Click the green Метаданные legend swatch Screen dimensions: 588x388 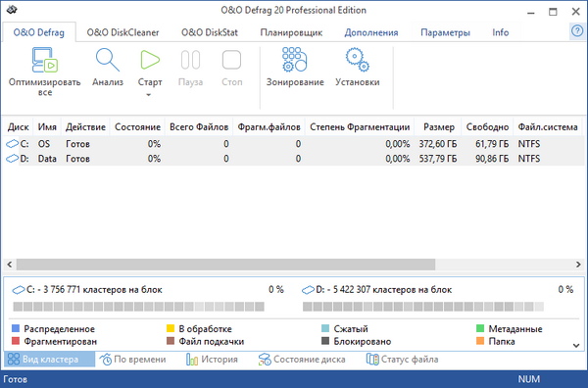click(480, 329)
